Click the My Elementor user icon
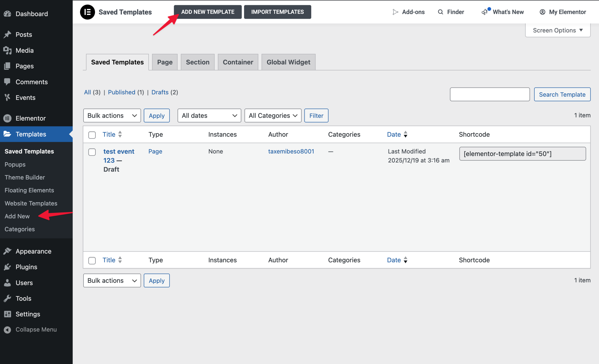 pyautogui.click(x=542, y=12)
